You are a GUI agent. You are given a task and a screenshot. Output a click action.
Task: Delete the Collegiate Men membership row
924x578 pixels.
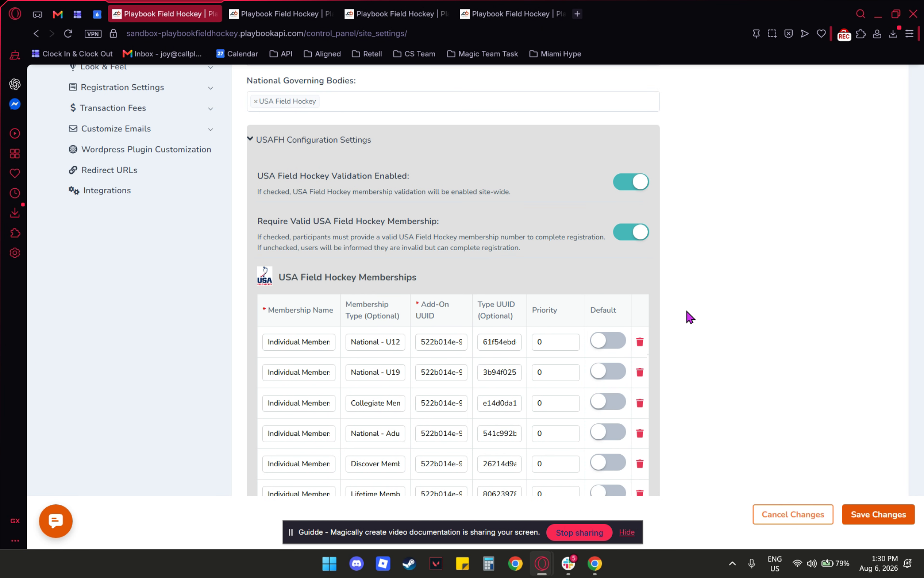pos(640,403)
